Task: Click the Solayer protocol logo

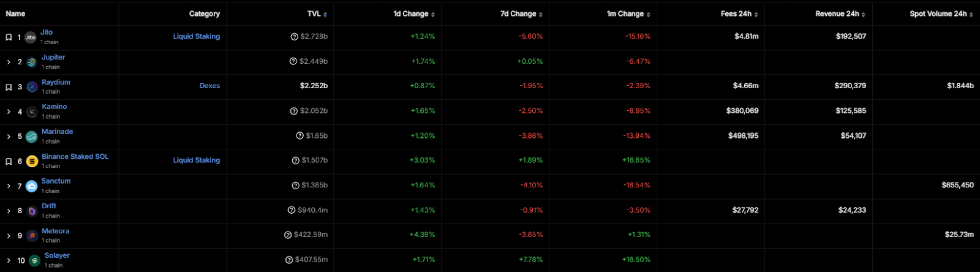Action: click(x=35, y=261)
